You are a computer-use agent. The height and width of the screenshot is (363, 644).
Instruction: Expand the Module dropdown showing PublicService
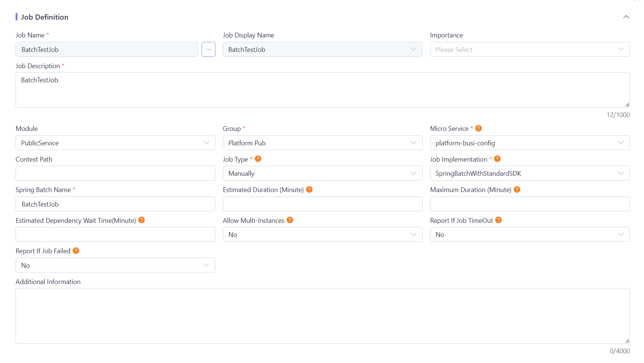[x=115, y=143]
